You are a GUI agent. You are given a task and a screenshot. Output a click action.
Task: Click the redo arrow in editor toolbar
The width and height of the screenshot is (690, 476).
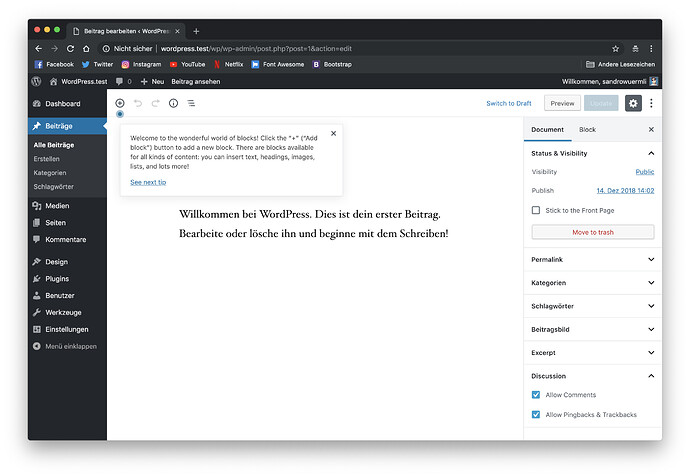tap(155, 103)
